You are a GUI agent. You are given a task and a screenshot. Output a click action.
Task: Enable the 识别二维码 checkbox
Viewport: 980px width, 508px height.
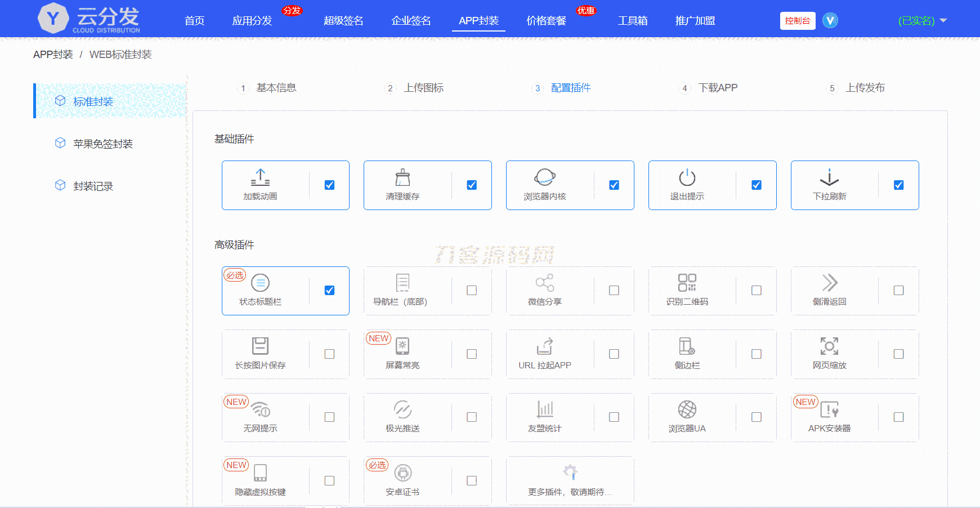point(757,290)
